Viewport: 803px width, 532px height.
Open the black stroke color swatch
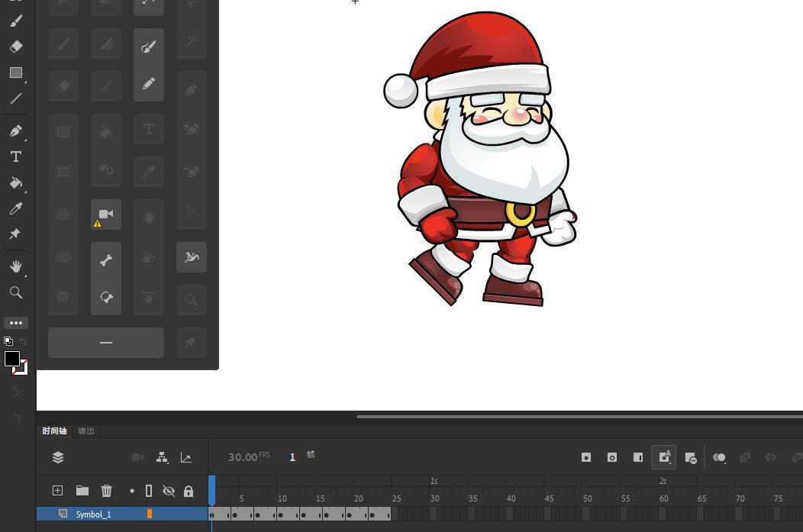(11, 359)
